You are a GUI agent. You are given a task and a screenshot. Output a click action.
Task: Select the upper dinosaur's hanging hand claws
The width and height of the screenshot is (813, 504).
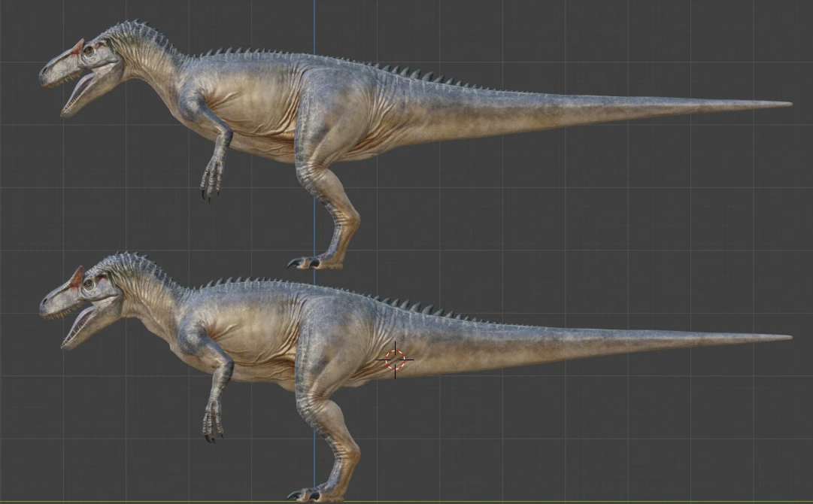211,179
